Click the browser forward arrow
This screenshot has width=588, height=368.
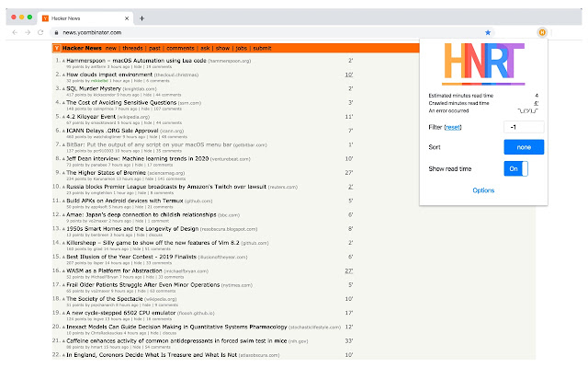pyautogui.click(x=28, y=33)
